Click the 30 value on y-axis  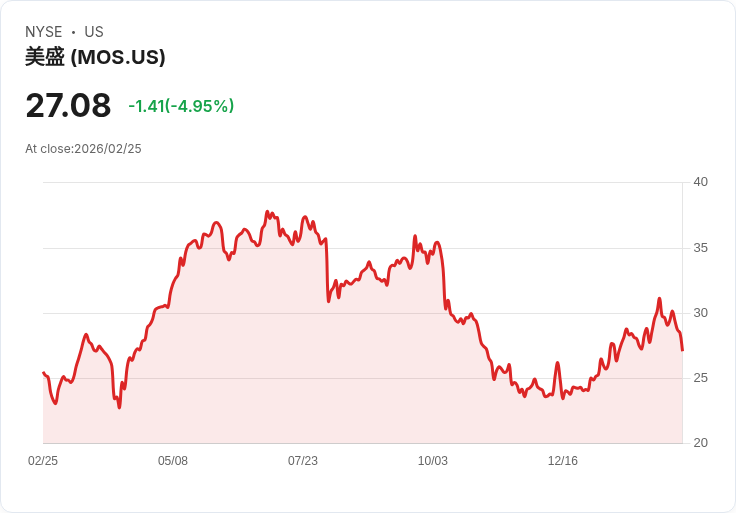(700, 313)
